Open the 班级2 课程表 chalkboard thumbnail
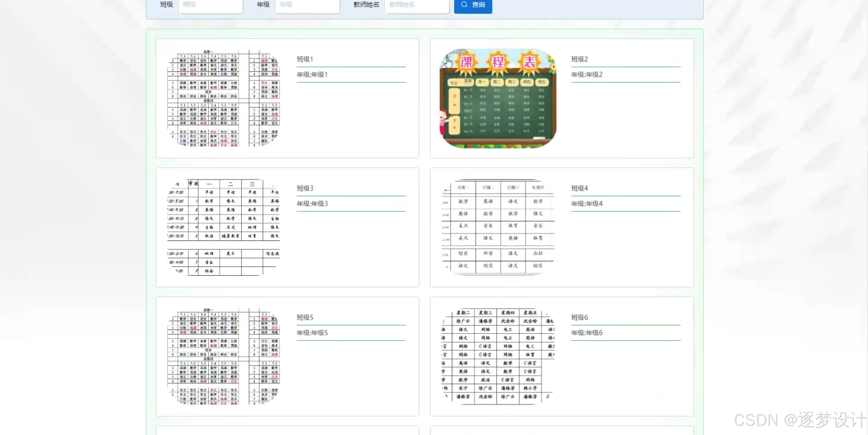868x435 pixels. point(498,98)
